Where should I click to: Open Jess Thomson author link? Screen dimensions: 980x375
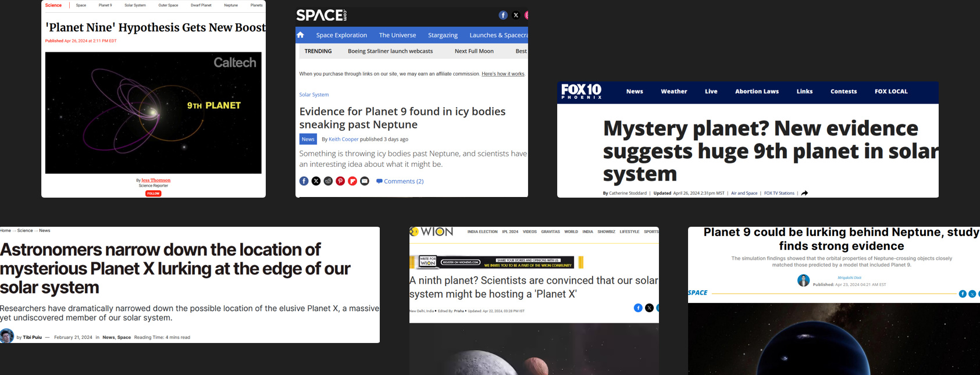click(156, 180)
